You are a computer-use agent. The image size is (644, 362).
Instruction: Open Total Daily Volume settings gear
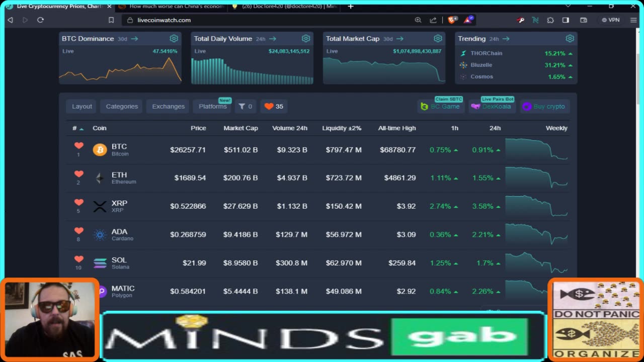(x=305, y=39)
